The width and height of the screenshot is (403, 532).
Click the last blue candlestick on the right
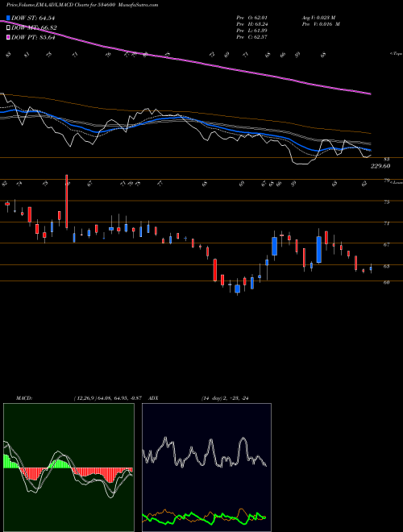point(371,268)
